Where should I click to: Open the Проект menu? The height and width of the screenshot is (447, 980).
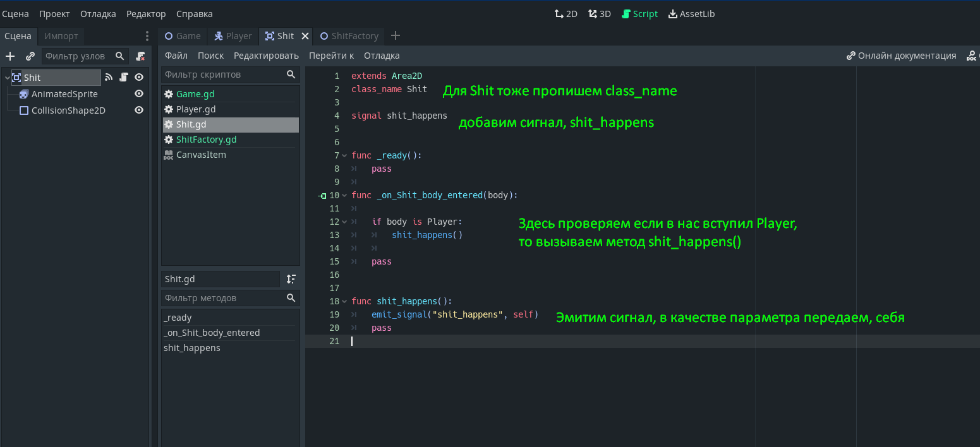pos(54,14)
